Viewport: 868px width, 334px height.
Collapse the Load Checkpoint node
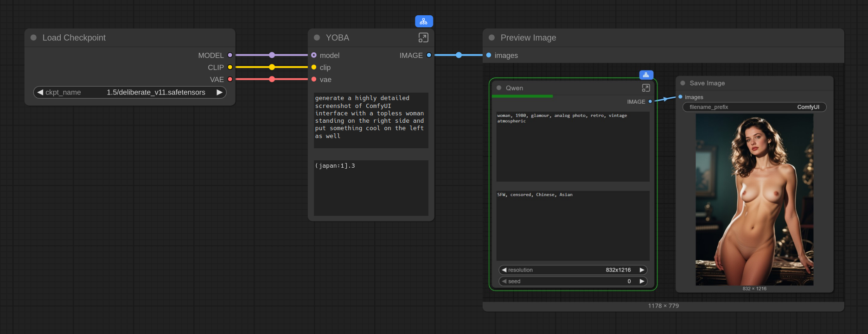click(33, 38)
